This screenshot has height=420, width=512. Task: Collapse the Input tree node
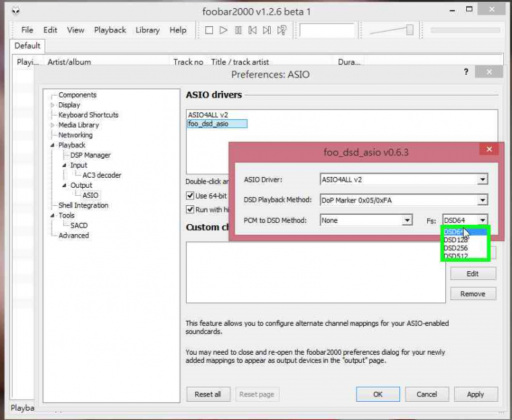pyautogui.click(x=64, y=166)
